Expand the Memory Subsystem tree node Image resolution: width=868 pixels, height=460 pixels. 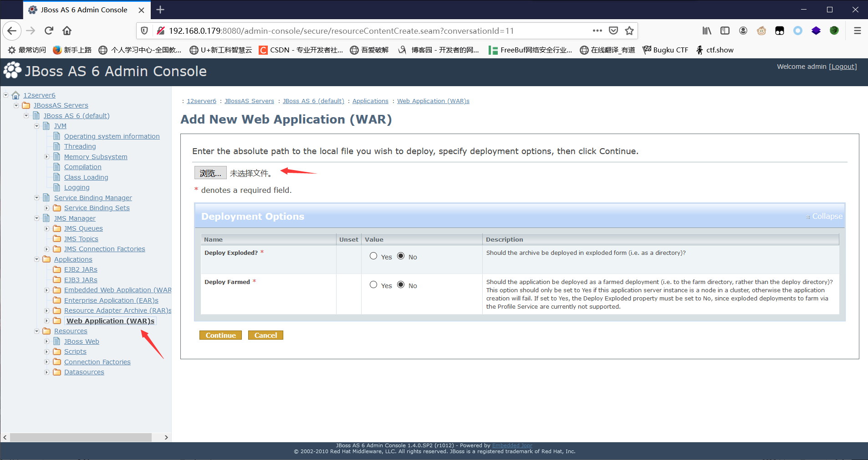click(x=46, y=157)
